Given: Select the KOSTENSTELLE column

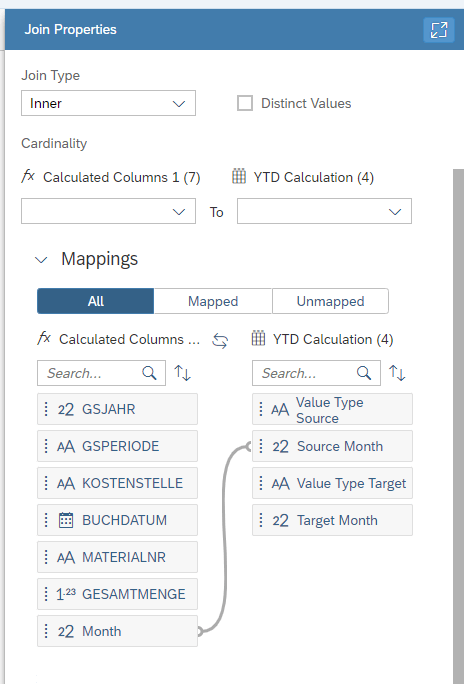Looking at the screenshot, I should pos(117,483).
